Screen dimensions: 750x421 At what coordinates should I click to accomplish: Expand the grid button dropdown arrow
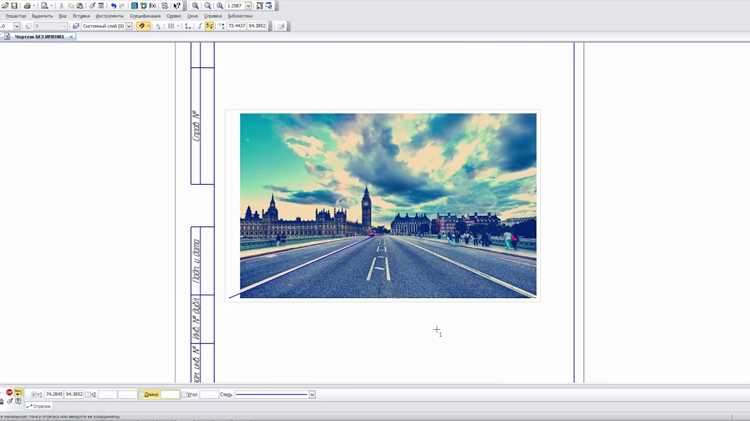click(x=178, y=26)
